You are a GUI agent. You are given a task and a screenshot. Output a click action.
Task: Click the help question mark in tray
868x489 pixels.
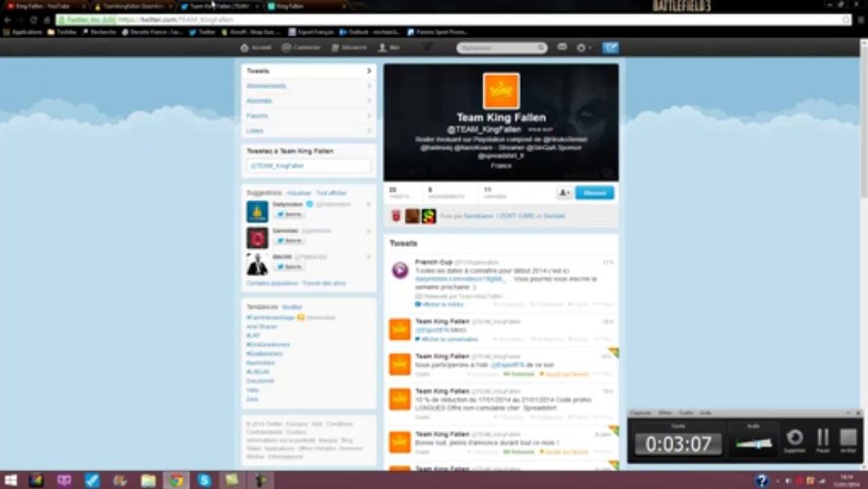pos(762,480)
